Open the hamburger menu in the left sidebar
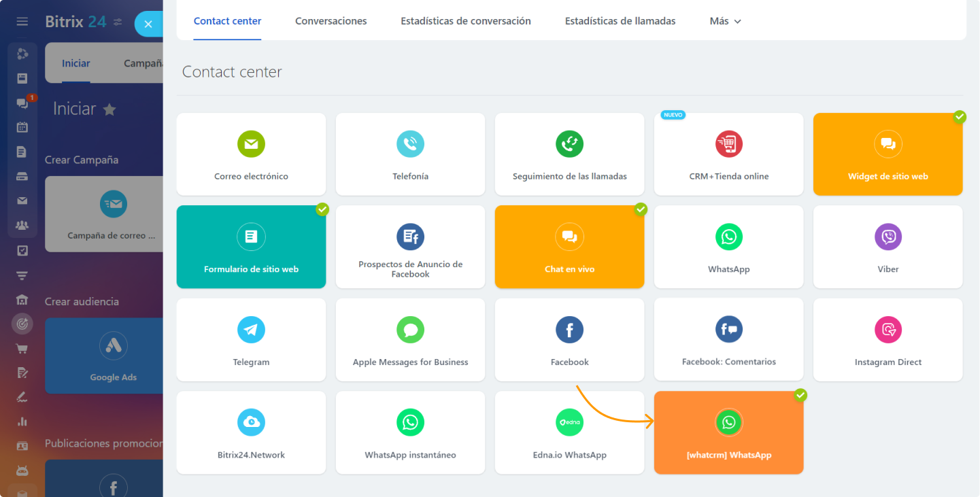 click(22, 22)
